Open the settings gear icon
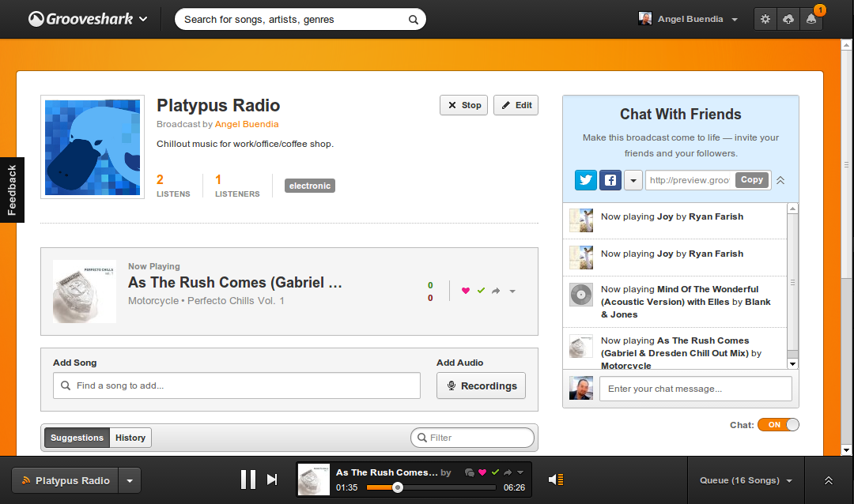This screenshot has height=504, width=854. tap(765, 20)
